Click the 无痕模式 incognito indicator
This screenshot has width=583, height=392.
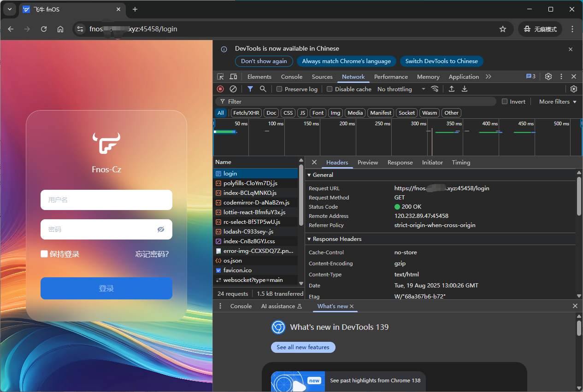click(540, 29)
